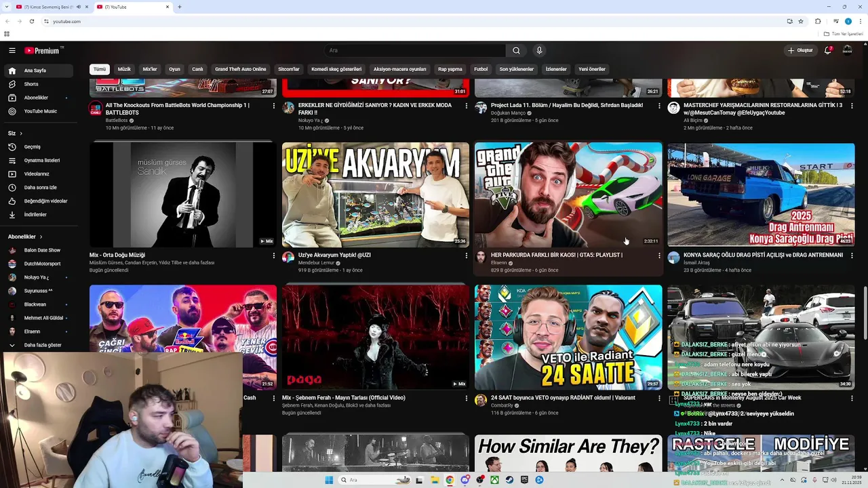Screen dimensions: 868x488
Task: Expand Daha fazla göster in subscriptions
Action: click(40, 345)
